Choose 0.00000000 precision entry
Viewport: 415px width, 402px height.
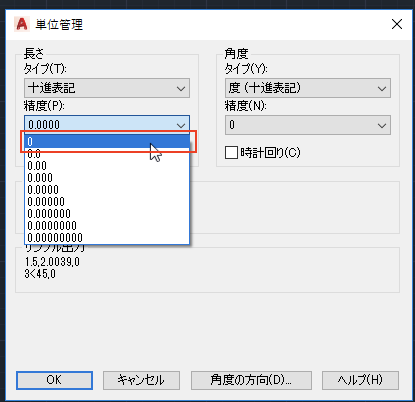pos(107,238)
